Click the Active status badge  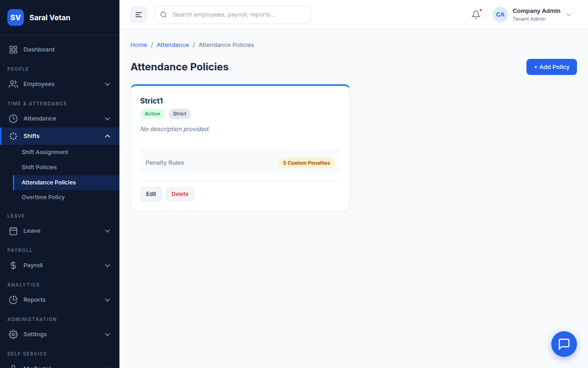coord(153,114)
